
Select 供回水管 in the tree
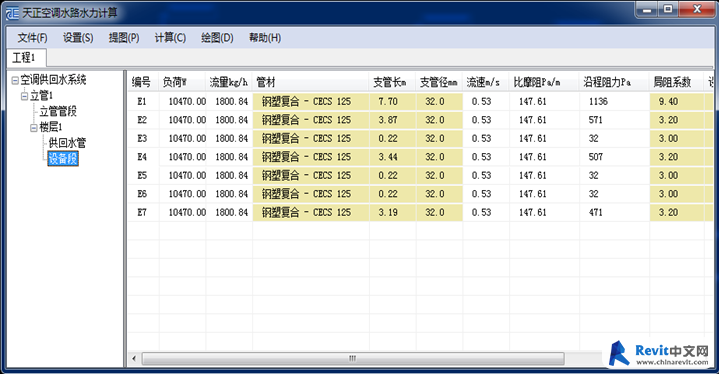click(x=67, y=143)
